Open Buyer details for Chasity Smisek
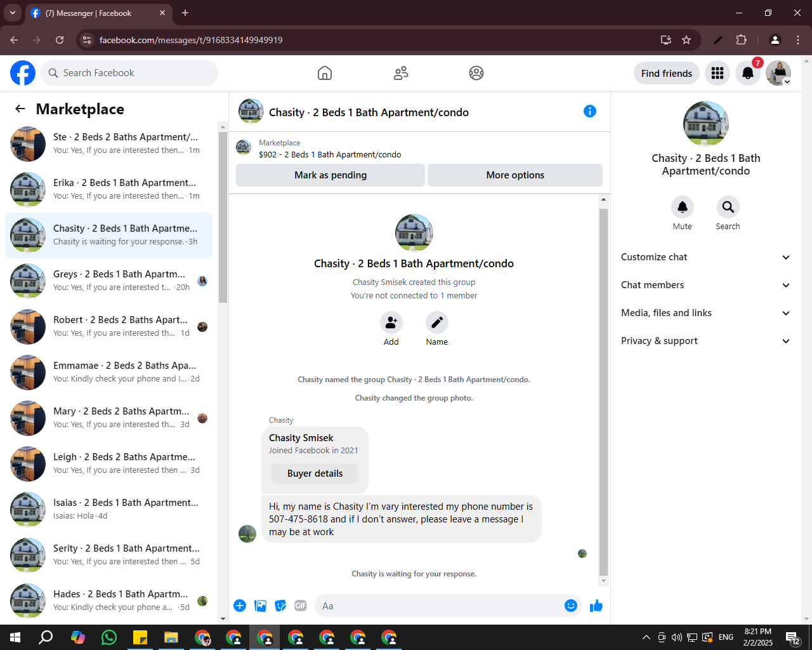Image resolution: width=812 pixels, height=650 pixels. [315, 474]
